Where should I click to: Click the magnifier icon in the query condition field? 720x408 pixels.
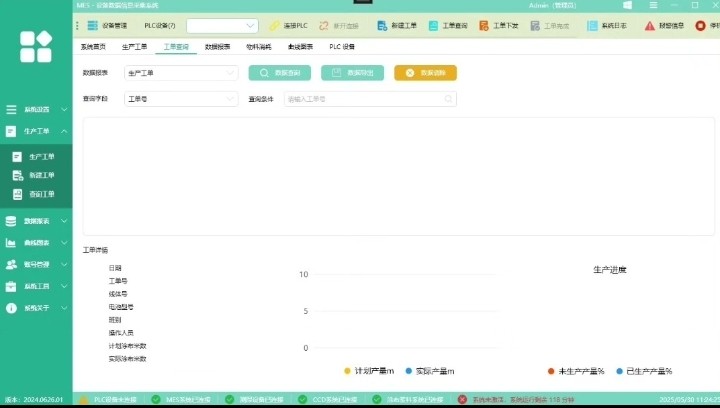(x=448, y=99)
